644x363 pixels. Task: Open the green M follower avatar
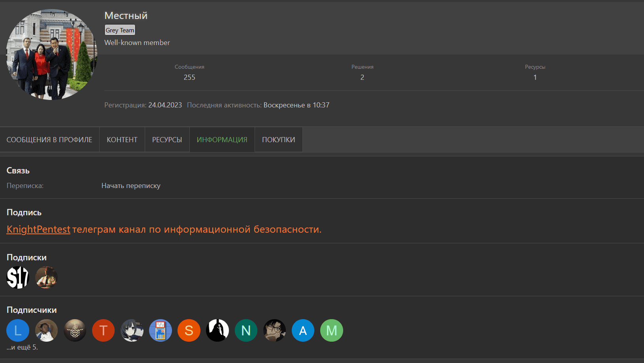(332, 330)
